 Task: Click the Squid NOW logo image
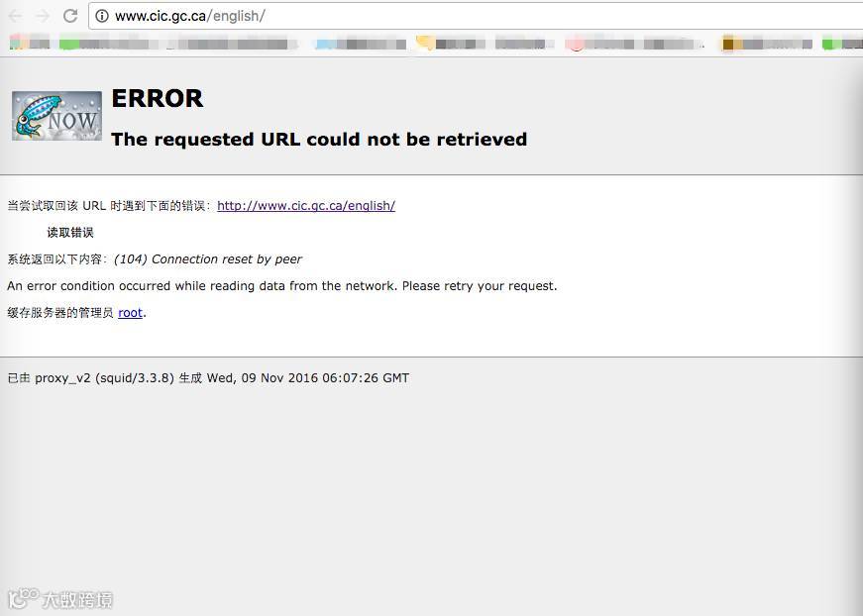(x=56, y=116)
